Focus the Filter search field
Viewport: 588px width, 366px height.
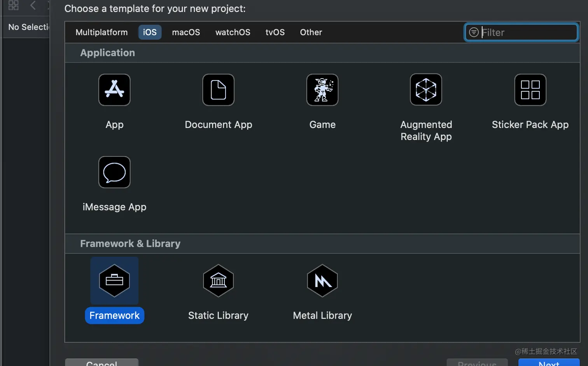tap(521, 32)
